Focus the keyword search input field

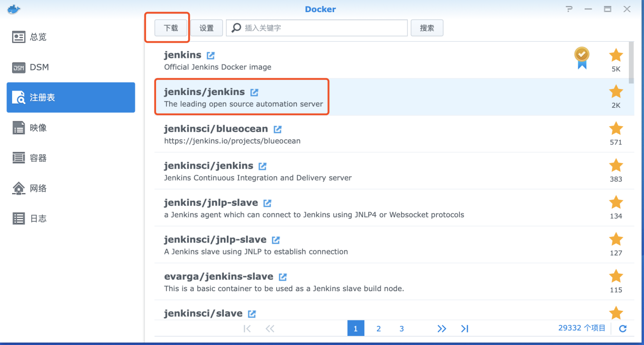click(x=317, y=28)
